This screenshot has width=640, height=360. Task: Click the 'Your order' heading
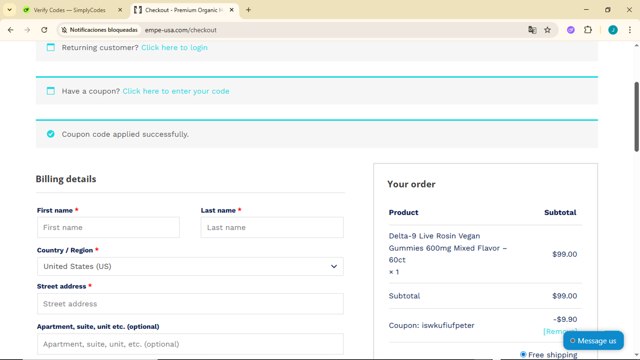coord(411,184)
